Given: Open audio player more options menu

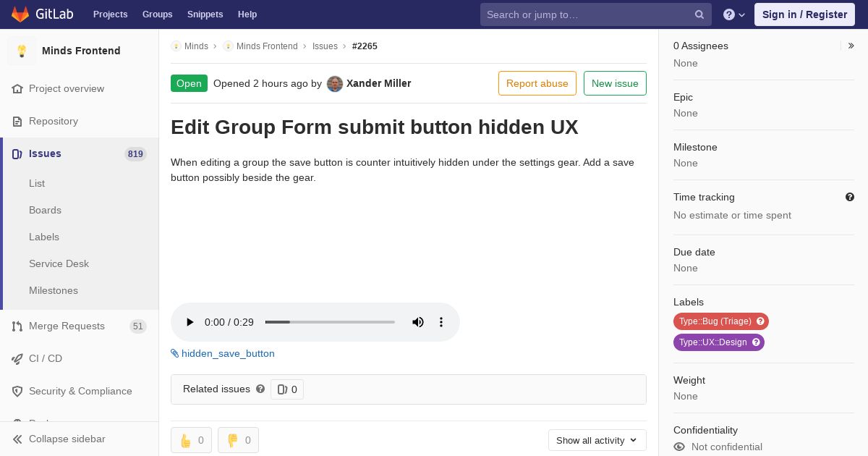Looking at the screenshot, I should tap(441, 322).
